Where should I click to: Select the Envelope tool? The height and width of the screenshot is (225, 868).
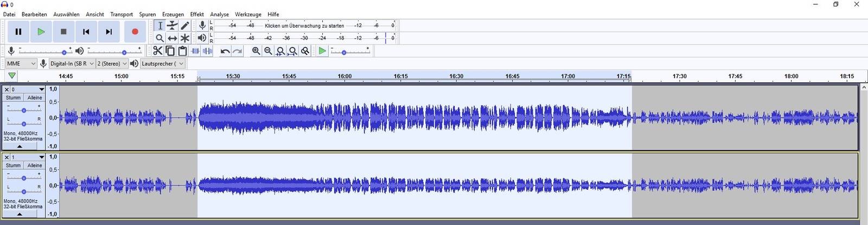[173, 25]
